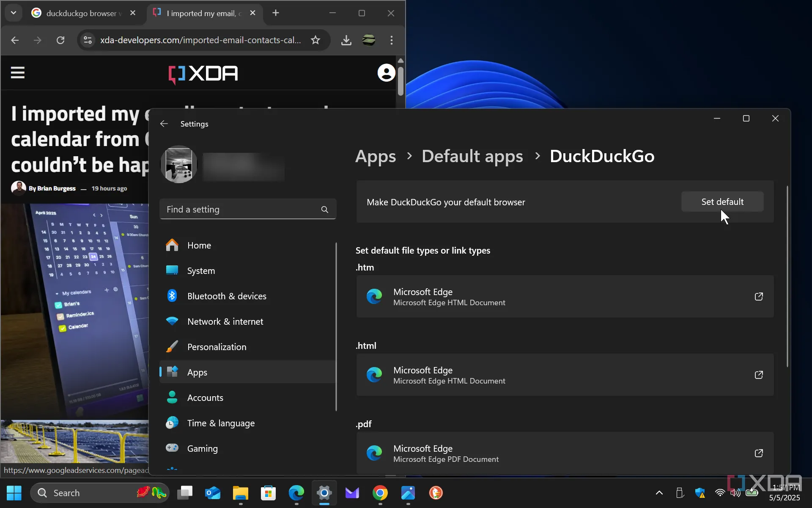Open Microsoft Store from taskbar
The height and width of the screenshot is (508, 812).
click(269, 493)
